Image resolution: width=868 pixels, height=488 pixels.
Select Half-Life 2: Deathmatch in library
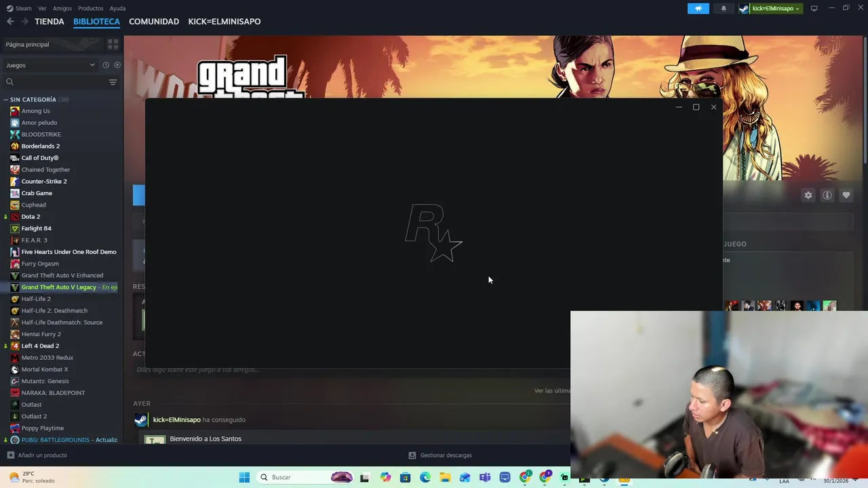click(54, 310)
